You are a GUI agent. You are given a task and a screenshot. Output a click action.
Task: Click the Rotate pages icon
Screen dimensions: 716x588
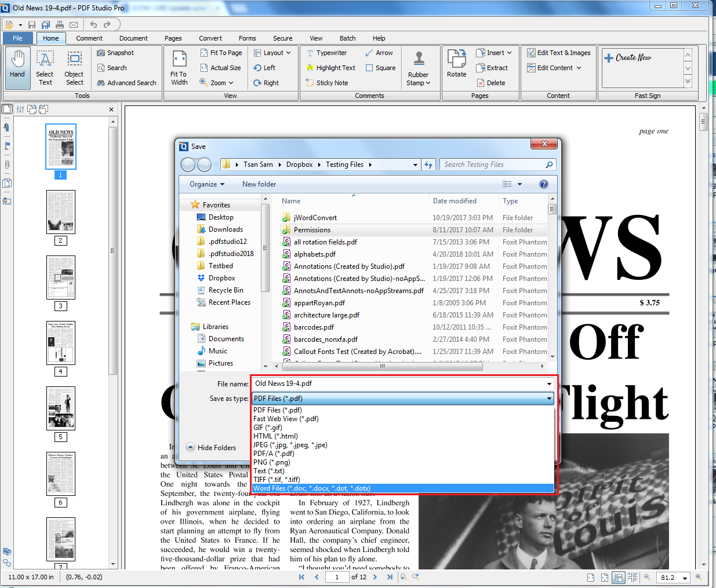click(456, 64)
